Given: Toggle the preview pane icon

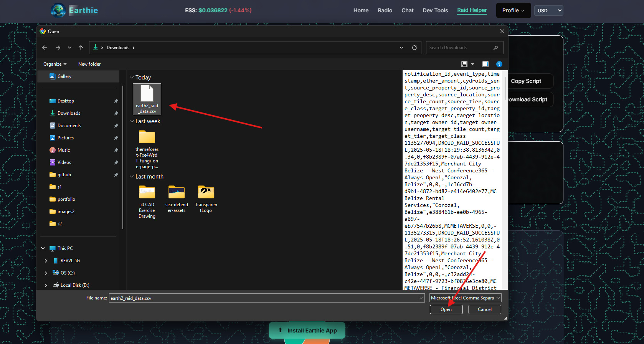Looking at the screenshot, I should (485, 64).
